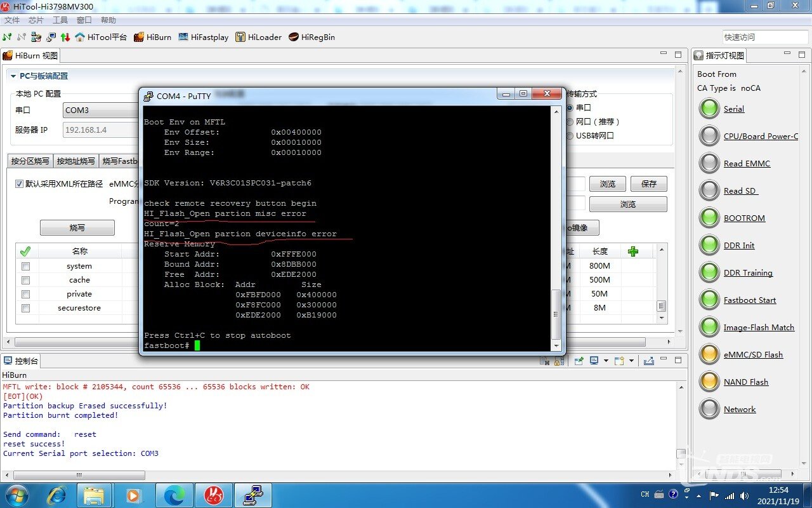Switch to 按分区烧写 tab
This screenshot has height=508, width=812.
click(x=30, y=161)
